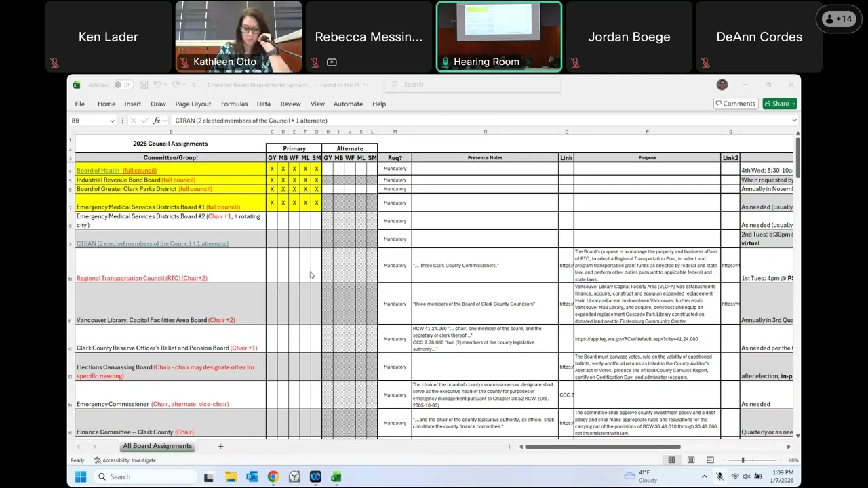Click the Excel Search box in title bar
Viewport: 868px width, 488px height.
click(473, 85)
